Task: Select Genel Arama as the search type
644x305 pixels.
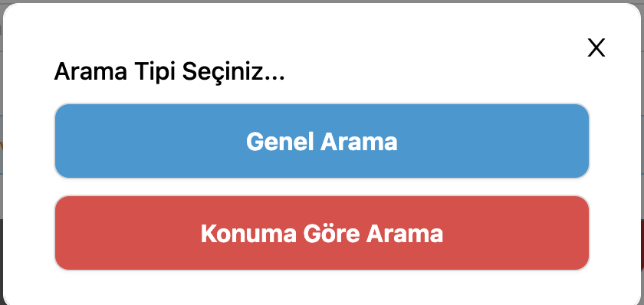Action: 322,141
